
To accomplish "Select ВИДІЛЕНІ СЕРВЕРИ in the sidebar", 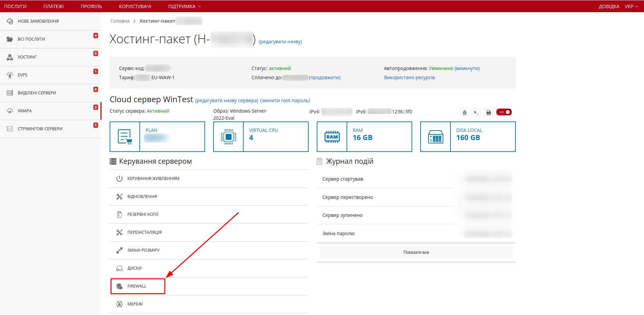I will tap(50, 93).
